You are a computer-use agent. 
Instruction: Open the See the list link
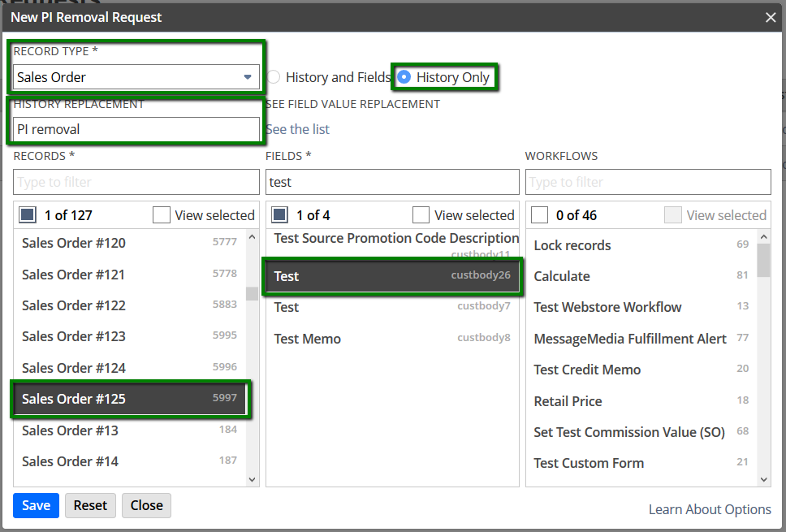coord(298,129)
